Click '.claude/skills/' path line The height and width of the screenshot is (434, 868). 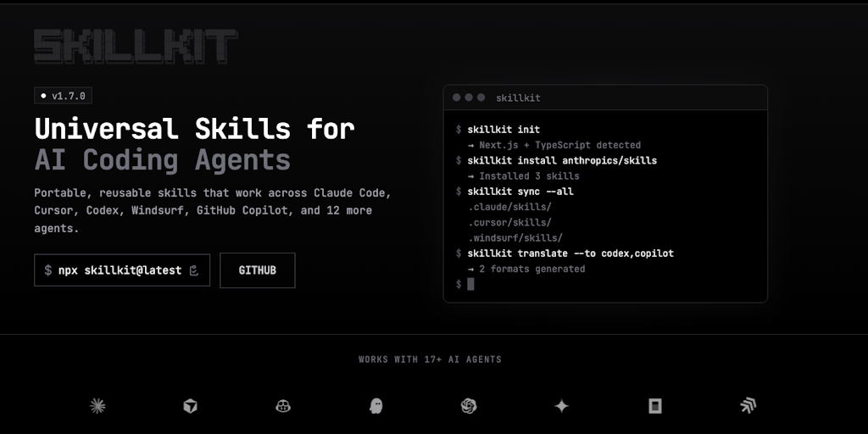point(509,207)
